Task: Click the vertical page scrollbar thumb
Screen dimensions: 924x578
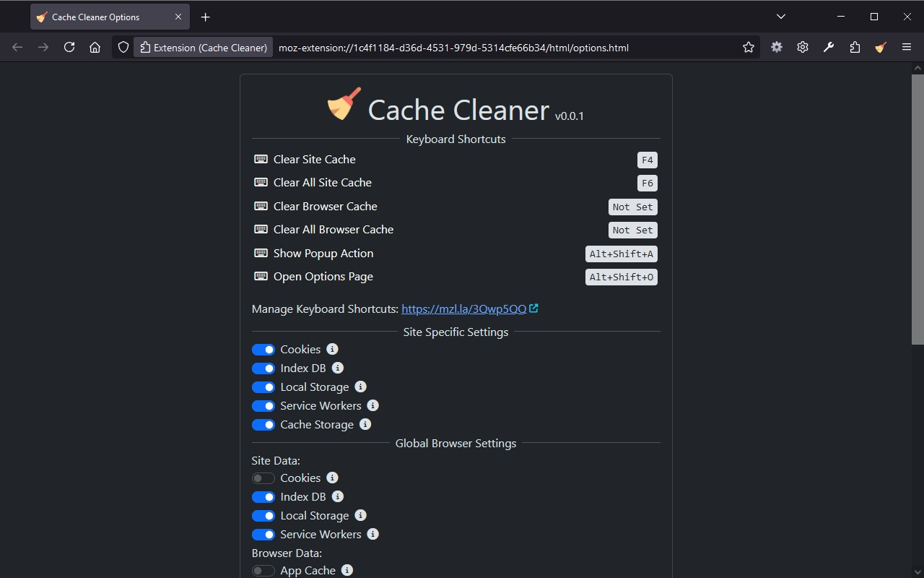Action: pyautogui.click(x=918, y=210)
